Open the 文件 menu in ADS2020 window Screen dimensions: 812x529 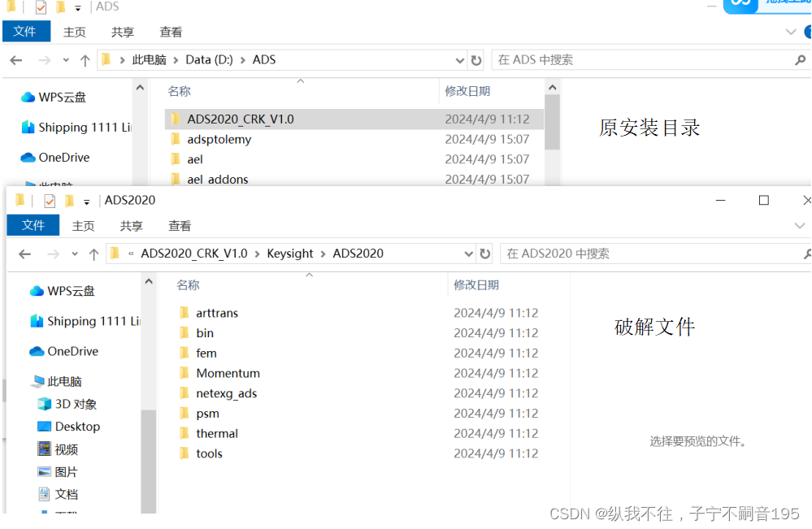click(33, 226)
